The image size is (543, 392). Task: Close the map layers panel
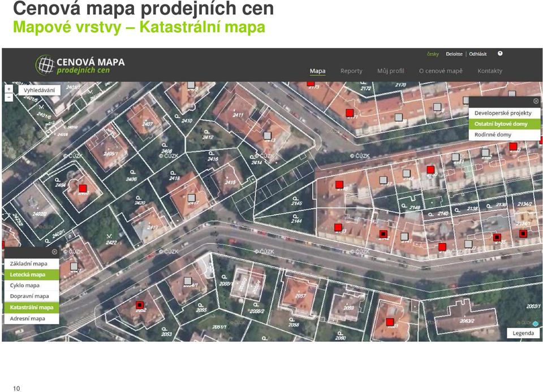click(54, 252)
